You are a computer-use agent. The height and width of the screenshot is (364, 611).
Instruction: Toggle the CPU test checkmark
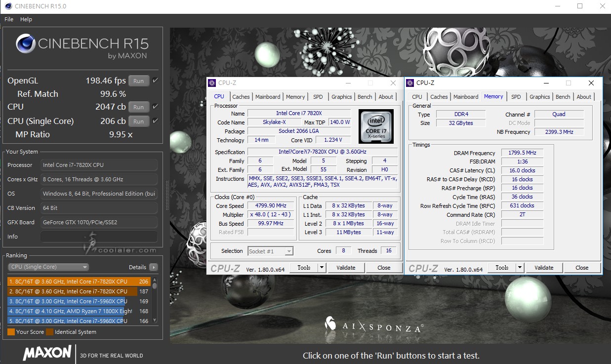tap(156, 107)
